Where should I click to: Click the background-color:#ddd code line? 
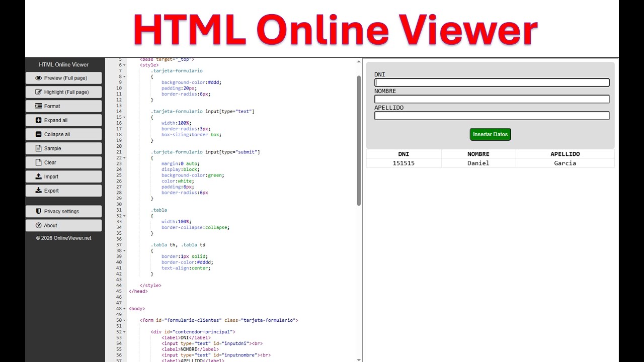click(x=191, y=82)
